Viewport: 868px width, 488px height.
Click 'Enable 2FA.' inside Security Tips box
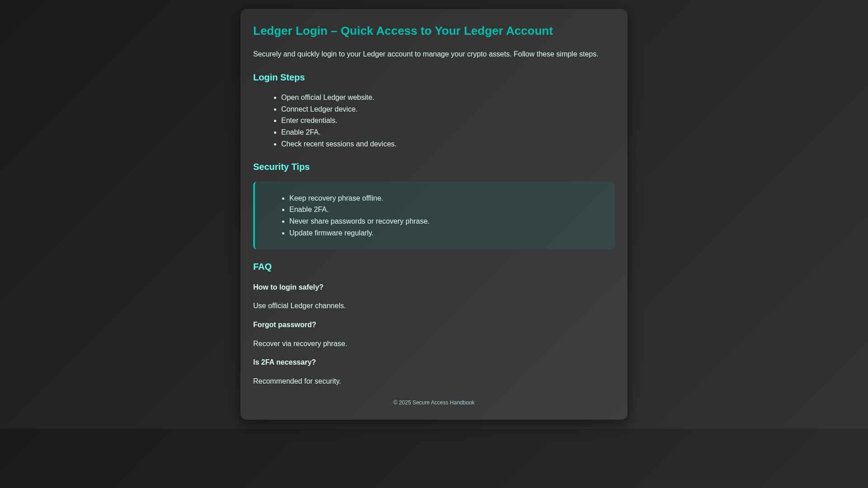[309, 210]
